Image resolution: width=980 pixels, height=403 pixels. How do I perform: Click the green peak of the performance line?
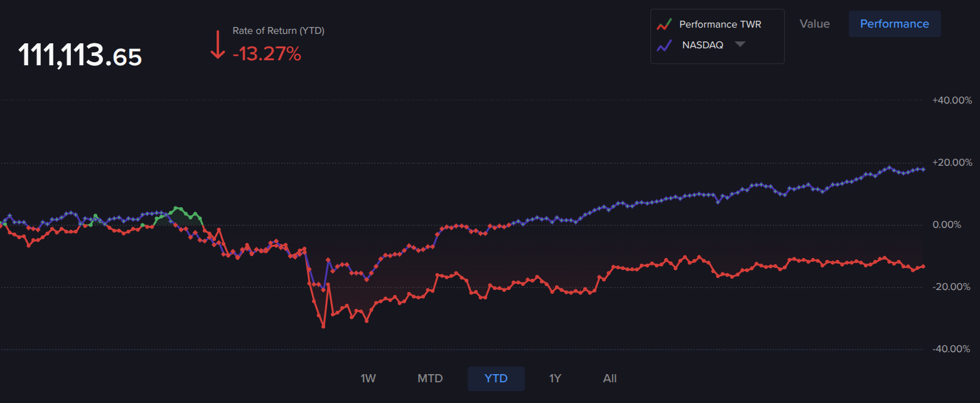point(176,208)
